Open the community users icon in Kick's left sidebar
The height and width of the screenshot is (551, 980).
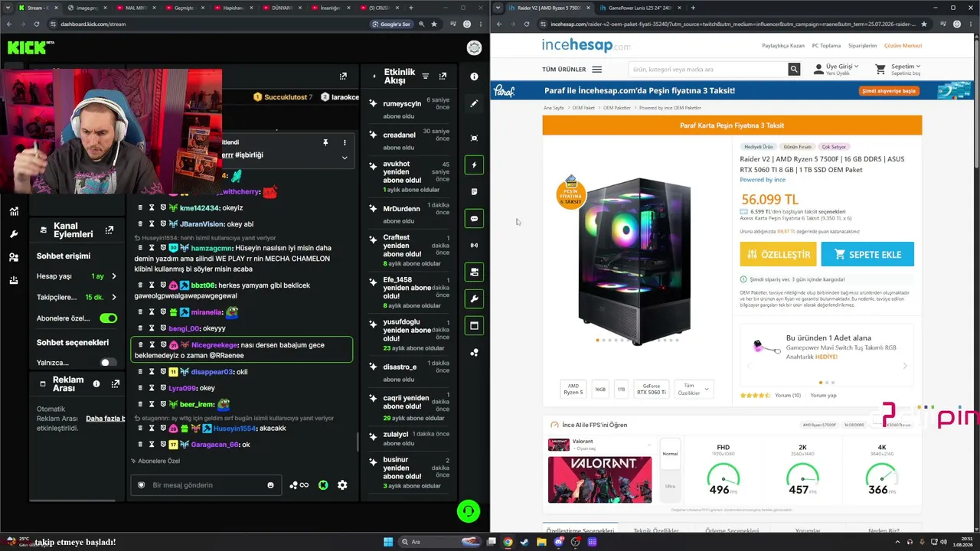click(14, 257)
